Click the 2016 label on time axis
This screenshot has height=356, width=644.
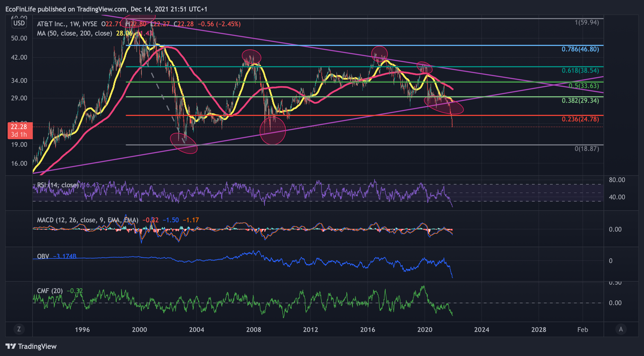[368, 329]
